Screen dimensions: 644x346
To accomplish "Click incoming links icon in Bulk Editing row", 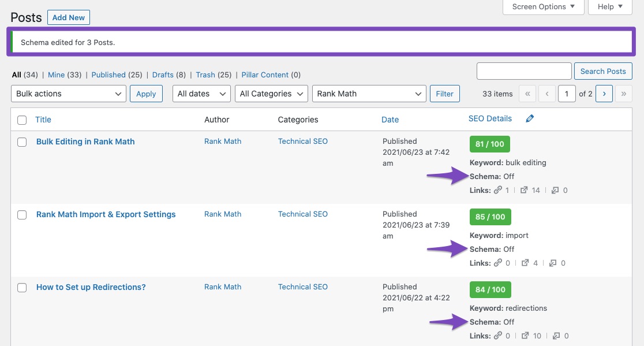I will pyautogui.click(x=555, y=190).
